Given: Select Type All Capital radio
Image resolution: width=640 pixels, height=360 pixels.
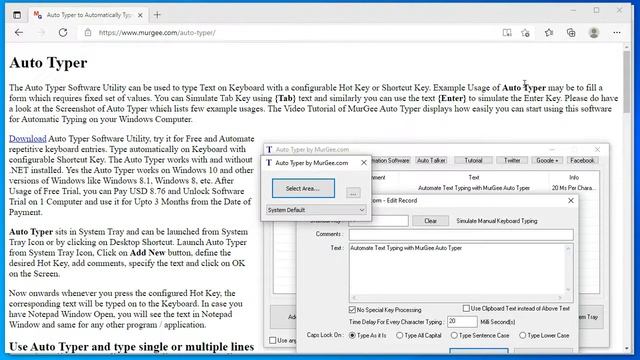Looking at the screenshot, I should tap(400, 335).
